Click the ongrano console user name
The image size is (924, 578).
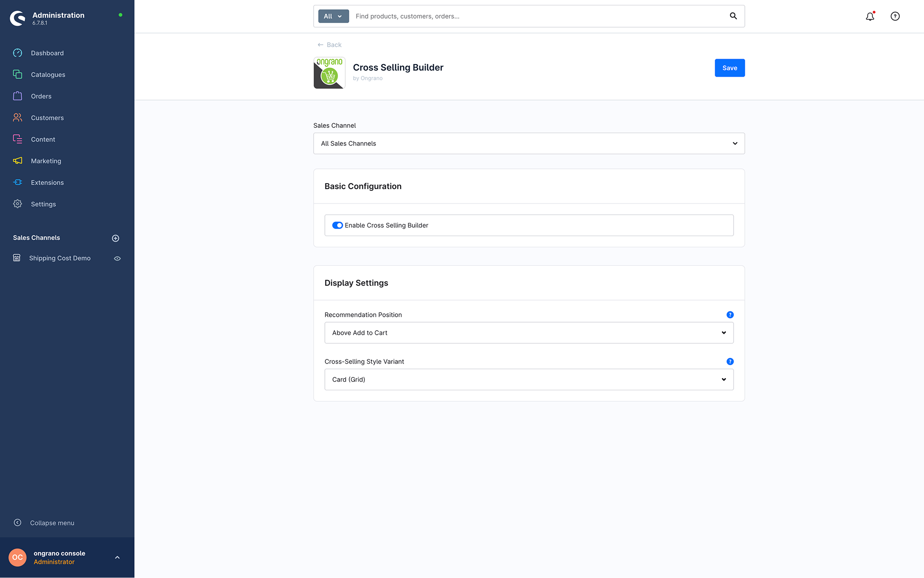pyautogui.click(x=60, y=553)
